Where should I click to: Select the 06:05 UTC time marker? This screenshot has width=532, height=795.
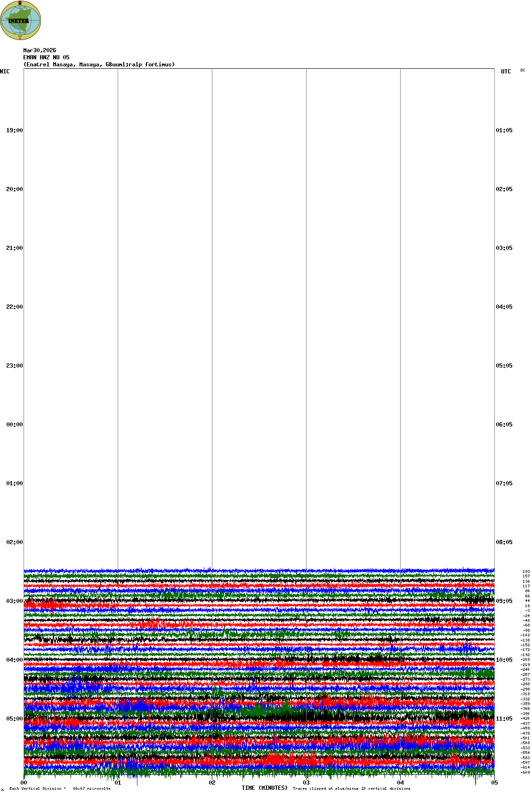[x=504, y=425]
